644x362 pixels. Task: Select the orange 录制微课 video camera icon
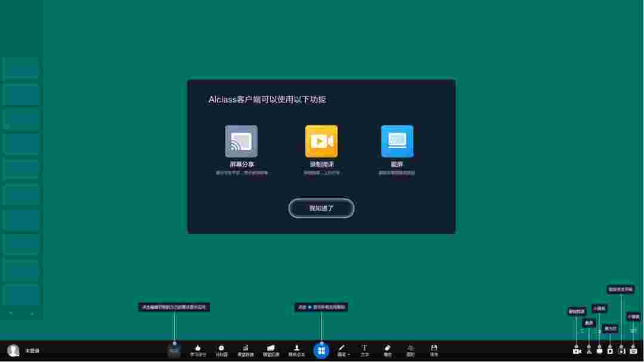pyautogui.click(x=321, y=141)
